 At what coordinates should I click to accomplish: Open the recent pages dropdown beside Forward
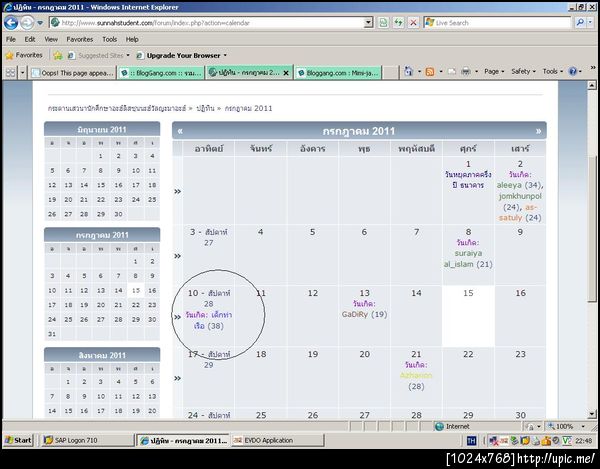tap(40, 23)
